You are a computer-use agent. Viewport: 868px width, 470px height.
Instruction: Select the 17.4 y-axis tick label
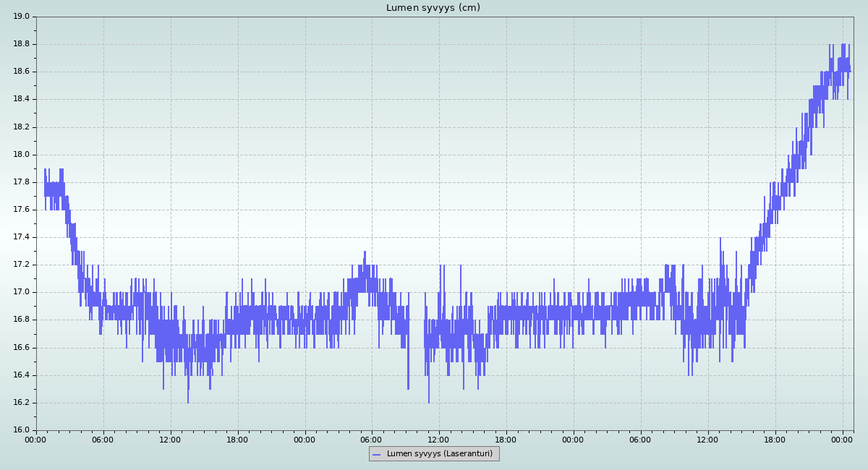click(22, 237)
